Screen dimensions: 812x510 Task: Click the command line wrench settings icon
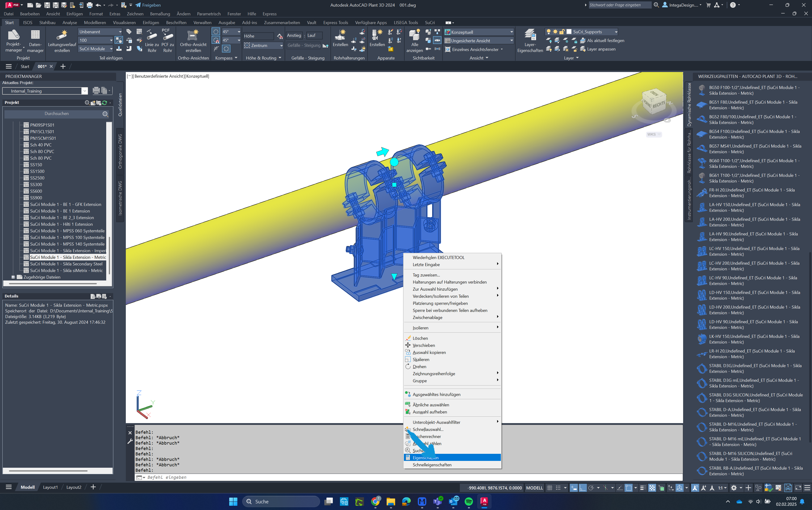[x=130, y=441]
